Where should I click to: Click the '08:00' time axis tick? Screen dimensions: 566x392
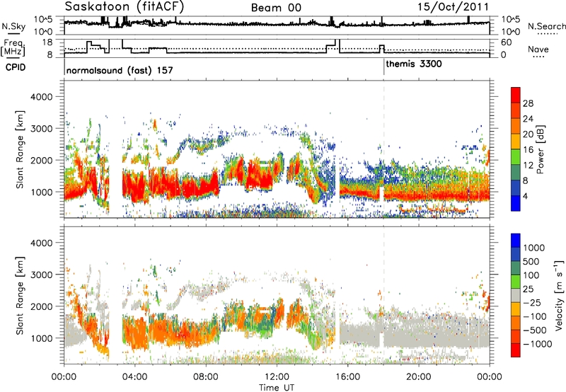[206, 377]
